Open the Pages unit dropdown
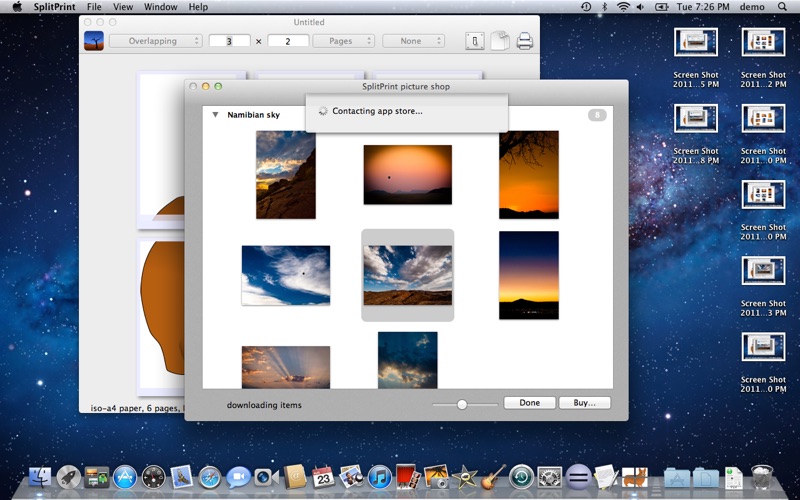This screenshot has height=500, width=800. tap(343, 41)
